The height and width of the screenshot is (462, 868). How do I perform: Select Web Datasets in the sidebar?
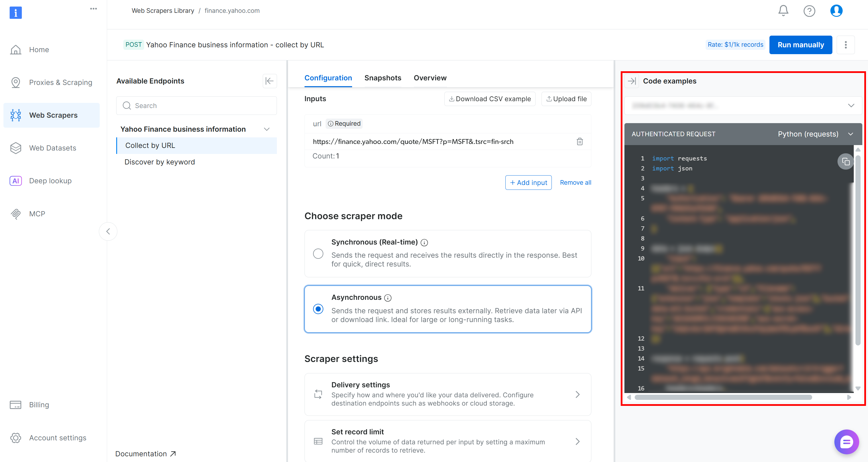[53, 148]
